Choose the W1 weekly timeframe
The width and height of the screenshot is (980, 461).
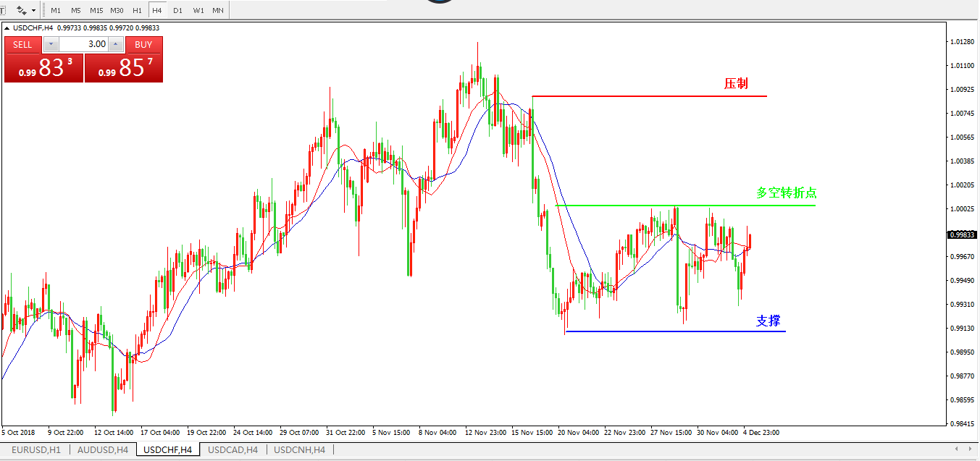point(198,11)
